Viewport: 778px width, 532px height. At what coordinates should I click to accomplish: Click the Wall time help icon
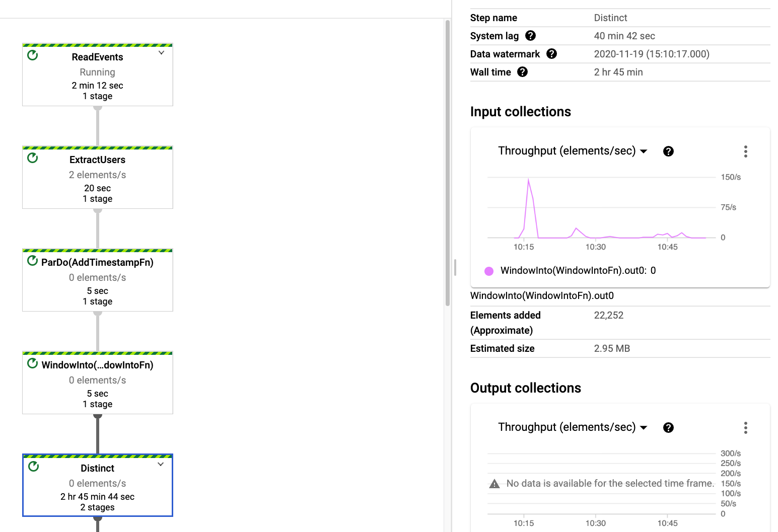pos(522,72)
